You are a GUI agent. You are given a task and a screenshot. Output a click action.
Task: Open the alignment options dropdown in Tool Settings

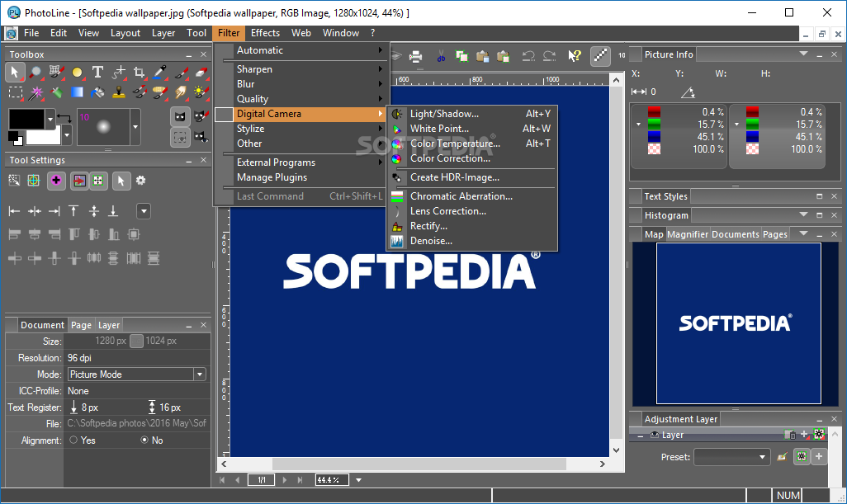coord(144,211)
